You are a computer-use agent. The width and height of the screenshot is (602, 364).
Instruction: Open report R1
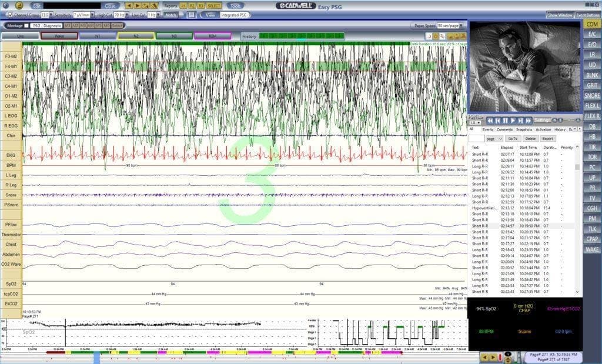click(x=183, y=5)
